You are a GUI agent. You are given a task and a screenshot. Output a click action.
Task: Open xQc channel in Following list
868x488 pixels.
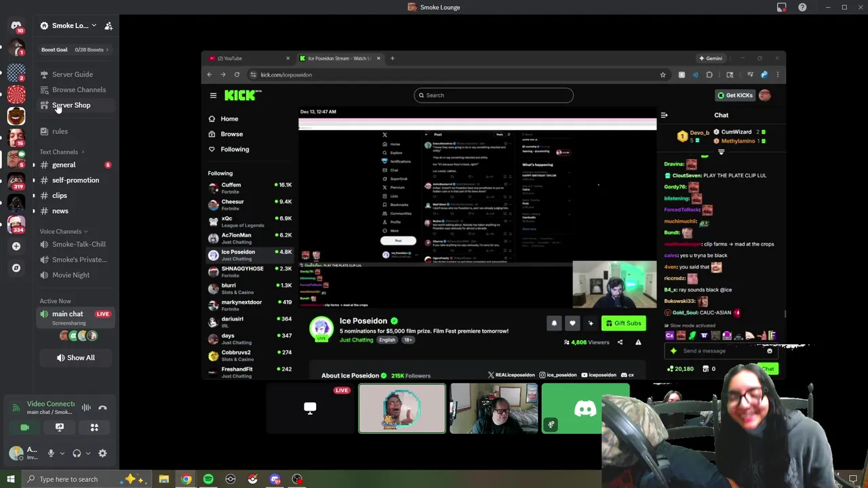[250, 221]
